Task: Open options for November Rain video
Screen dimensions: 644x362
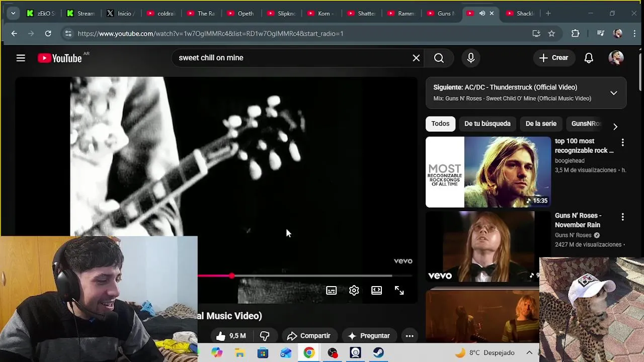Action: click(622, 217)
